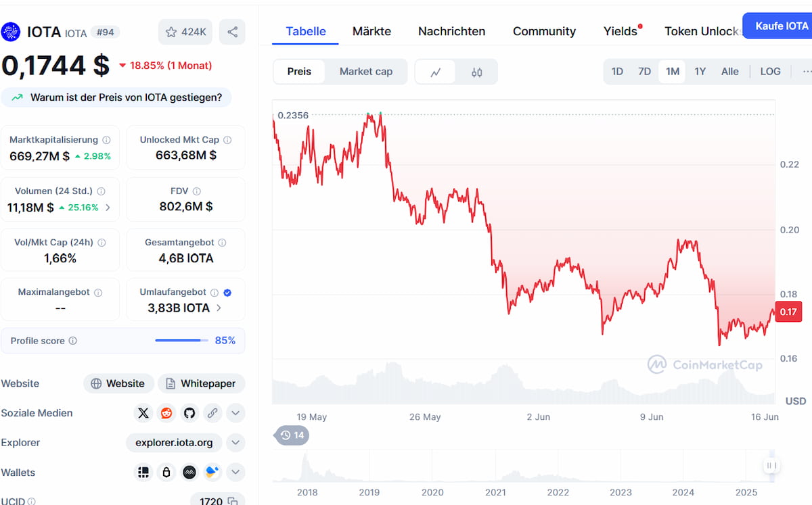Click the Profile score progress bar
This screenshot has width=812, height=505.
[x=181, y=340]
